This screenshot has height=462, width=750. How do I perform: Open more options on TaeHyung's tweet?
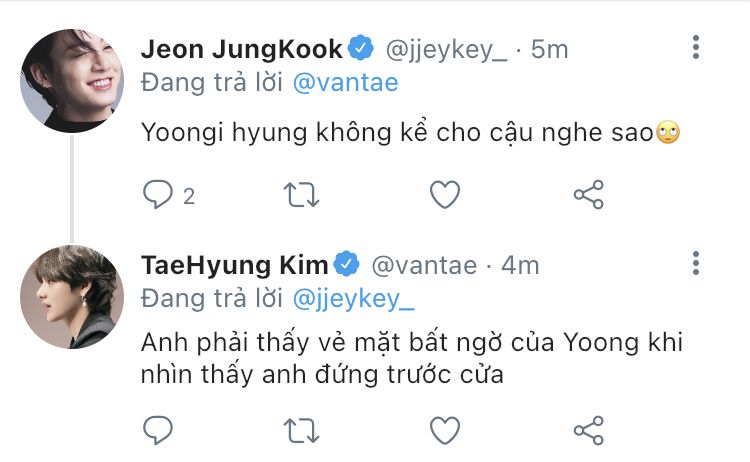click(696, 264)
